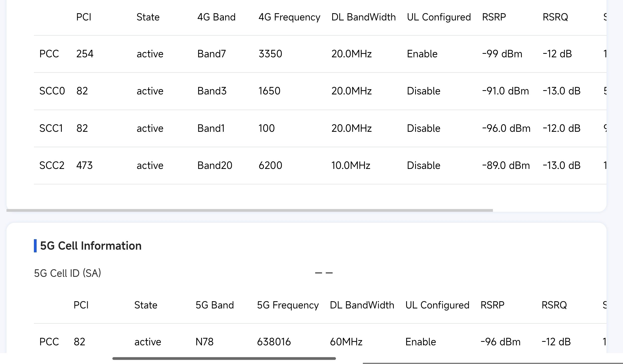Select the 5G Band column header
The height and width of the screenshot is (364, 623).
[x=215, y=305]
